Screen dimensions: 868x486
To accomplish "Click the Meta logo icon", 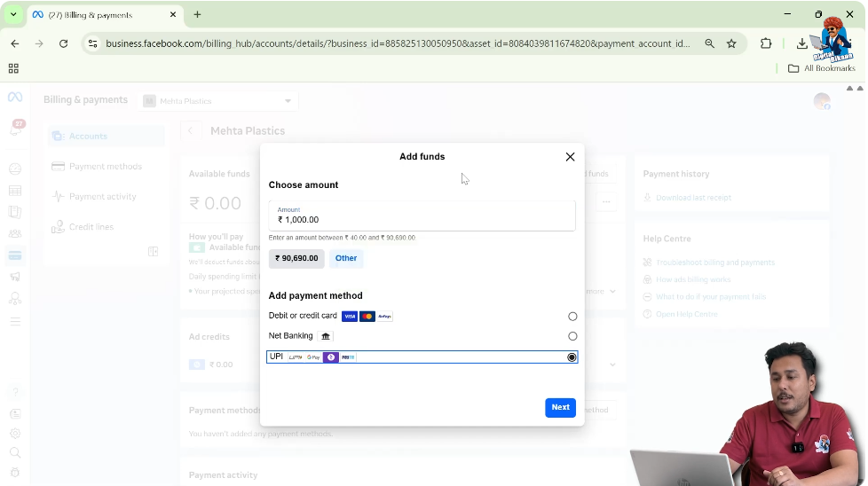I will pos(15,98).
